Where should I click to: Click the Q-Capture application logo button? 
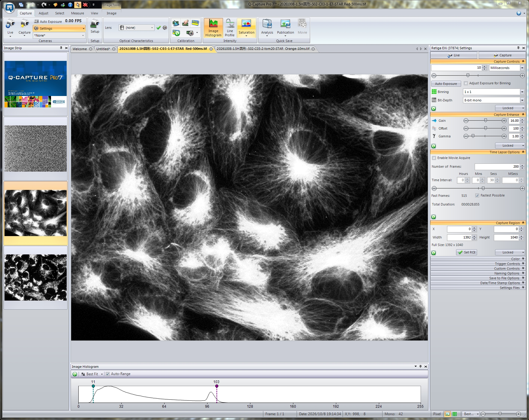(9, 7)
